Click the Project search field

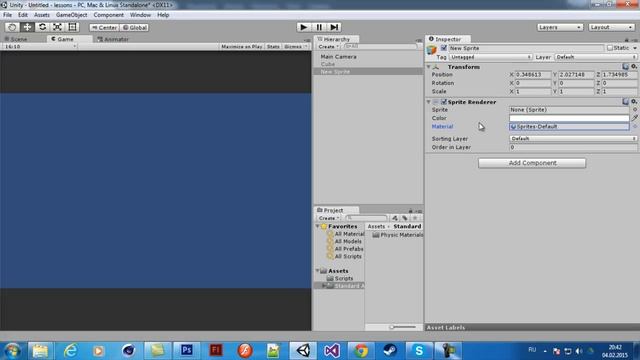point(367,218)
